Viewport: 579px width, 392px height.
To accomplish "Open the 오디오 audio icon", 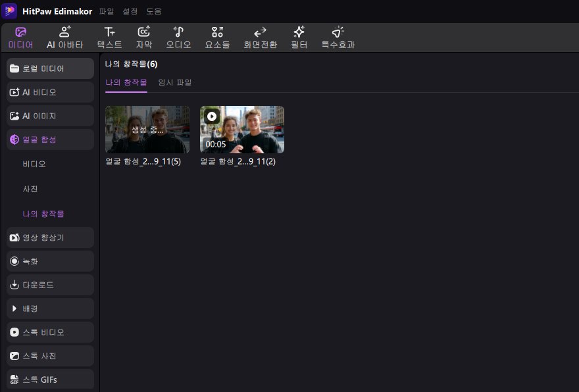I will [178, 32].
